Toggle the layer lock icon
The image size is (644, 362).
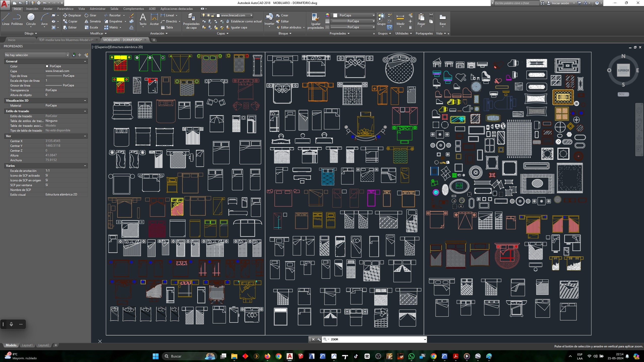(213, 15)
